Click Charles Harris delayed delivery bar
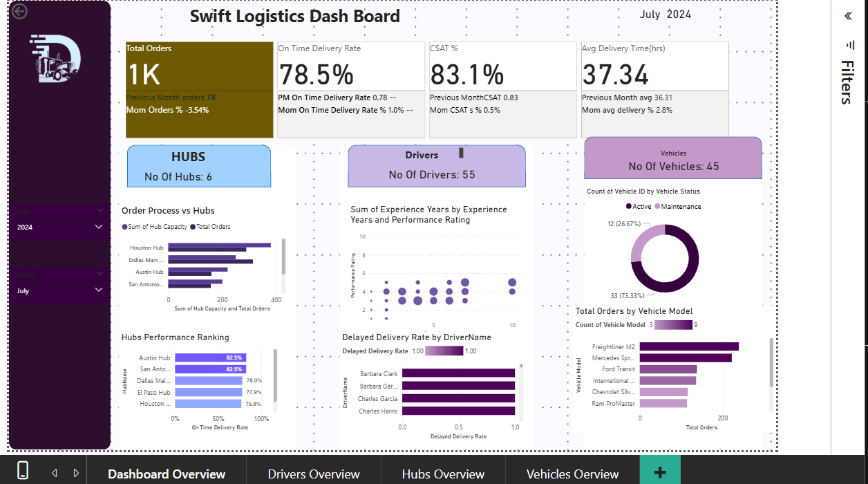Image resolution: width=868 pixels, height=484 pixels. tap(458, 411)
